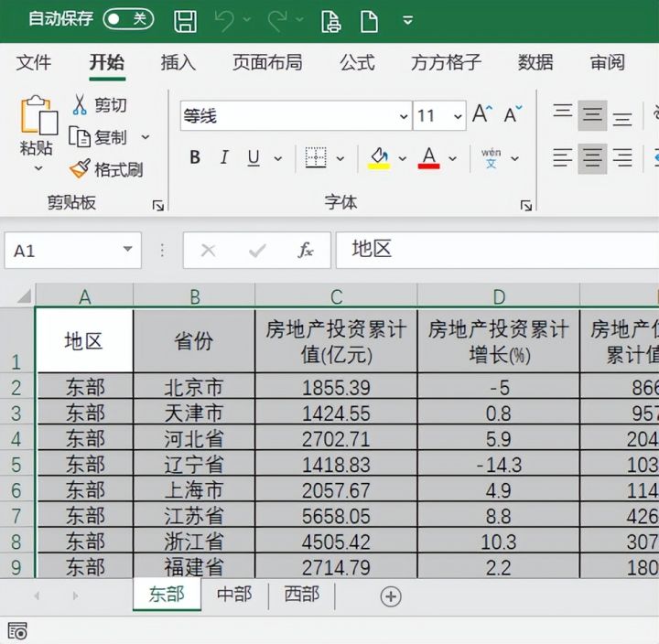
Task: Click the formula bar Enter checkmark
Action: click(257, 251)
